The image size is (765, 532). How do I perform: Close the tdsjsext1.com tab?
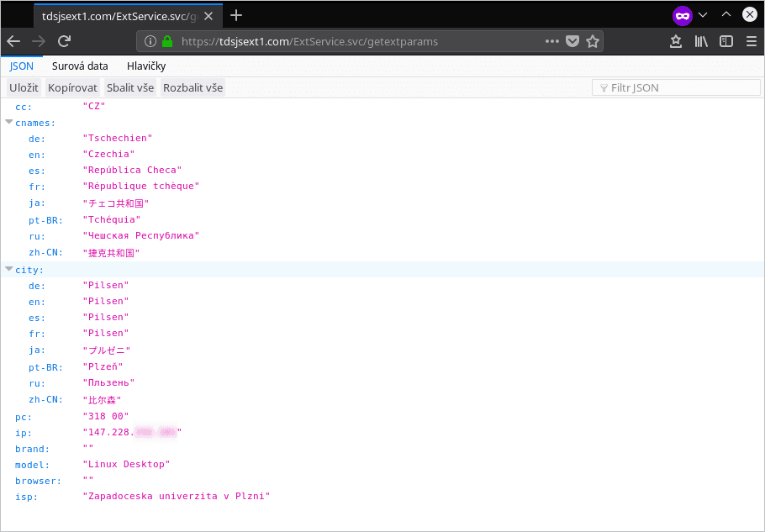click(x=208, y=16)
